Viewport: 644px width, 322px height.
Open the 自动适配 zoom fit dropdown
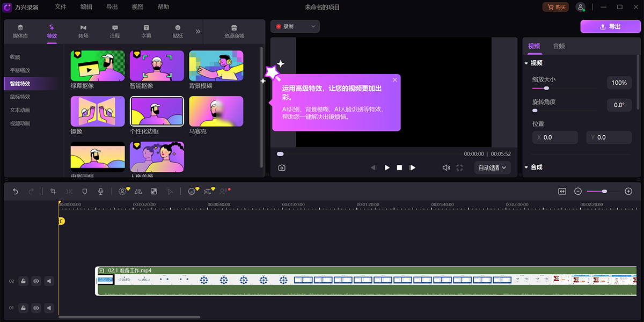(492, 167)
